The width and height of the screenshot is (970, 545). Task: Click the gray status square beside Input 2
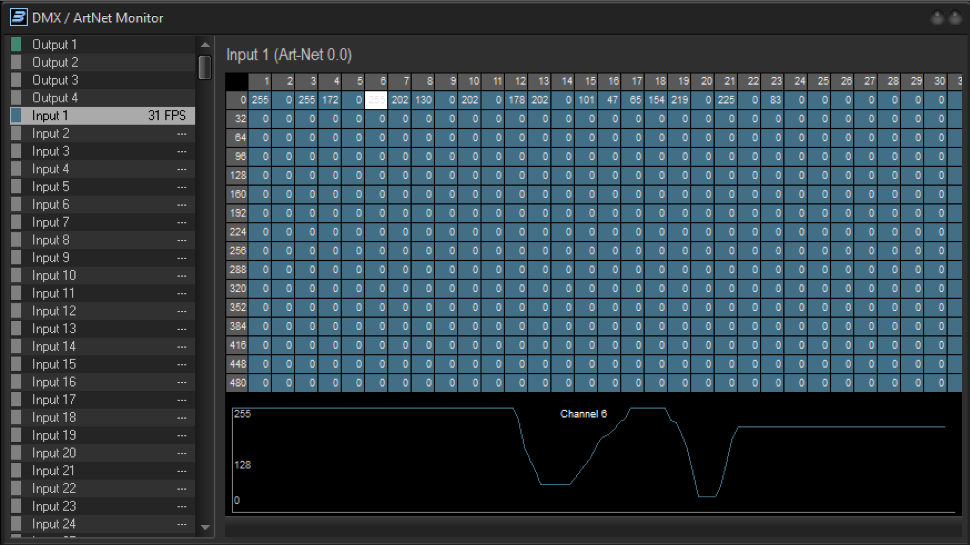[x=16, y=133]
